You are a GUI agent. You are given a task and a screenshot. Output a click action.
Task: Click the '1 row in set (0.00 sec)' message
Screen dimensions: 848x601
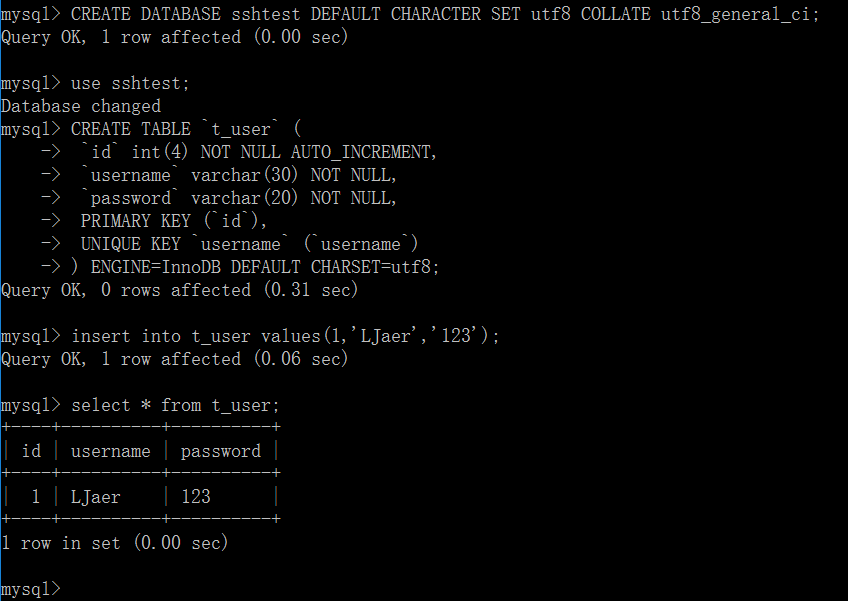point(115,543)
